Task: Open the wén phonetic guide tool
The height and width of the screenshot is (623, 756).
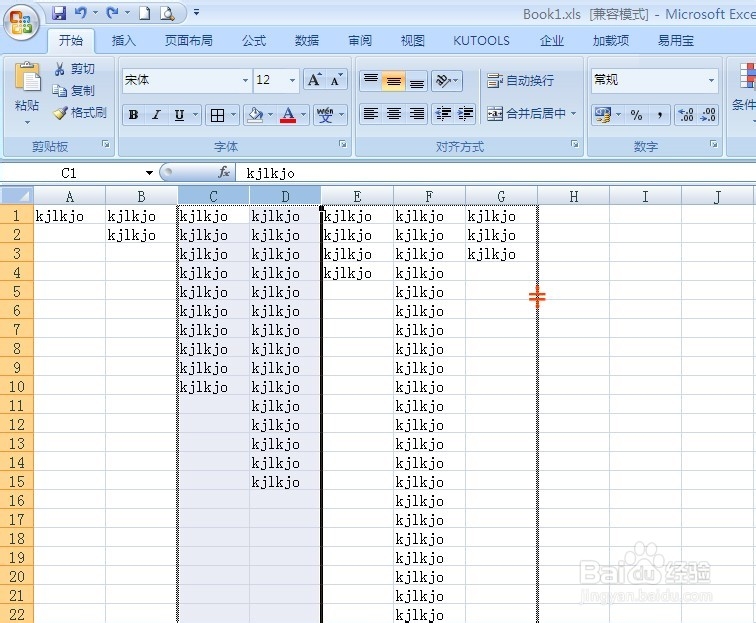Action: [325, 115]
